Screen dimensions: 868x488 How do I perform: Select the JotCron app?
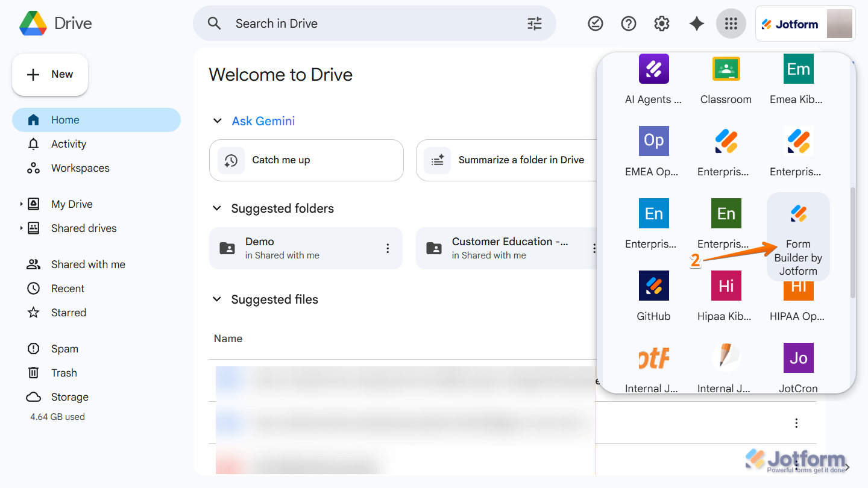pos(797,368)
